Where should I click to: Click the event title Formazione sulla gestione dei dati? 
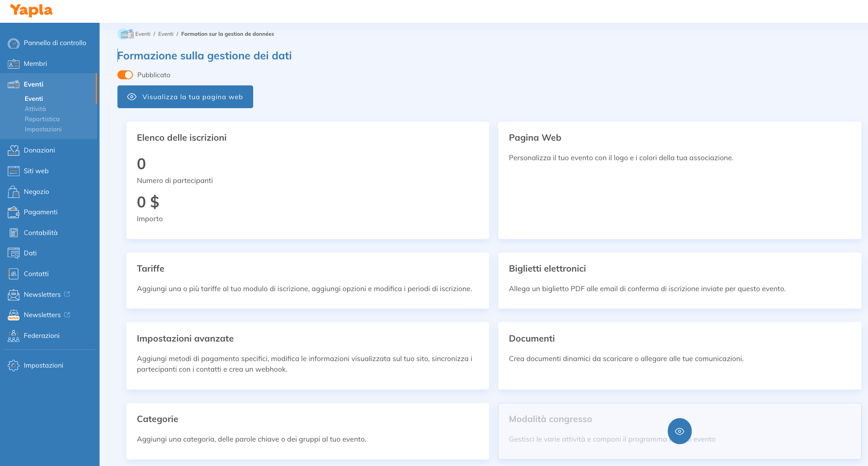pyautogui.click(x=204, y=56)
